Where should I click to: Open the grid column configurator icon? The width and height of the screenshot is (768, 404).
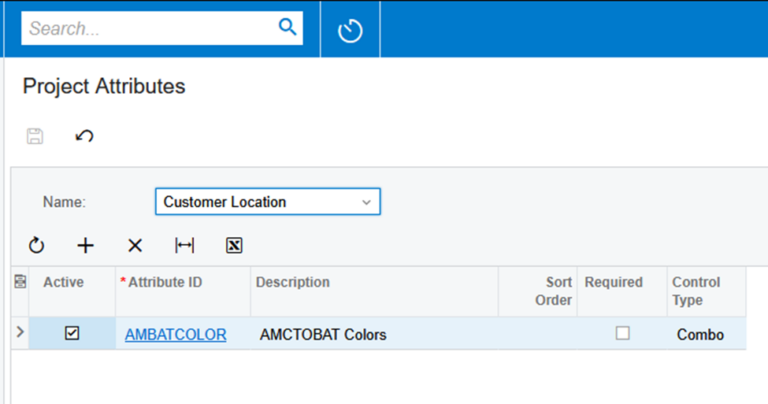(x=20, y=282)
